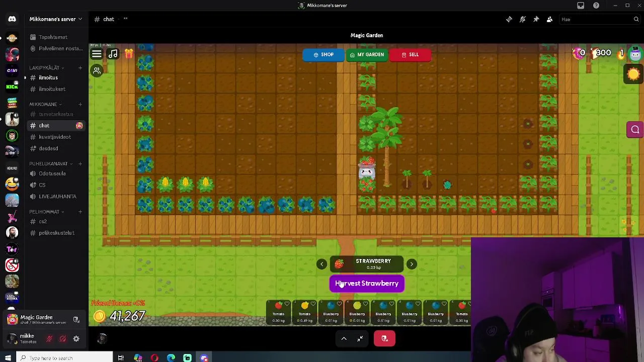The width and height of the screenshot is (644, 362).
Task: Open Discord help
Action: (596, 6)
